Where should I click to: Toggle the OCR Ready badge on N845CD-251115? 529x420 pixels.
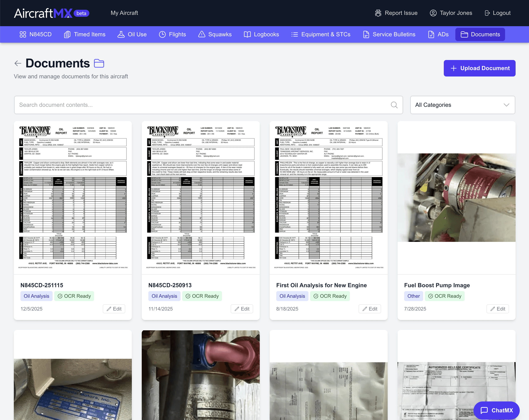coord(74,296)
